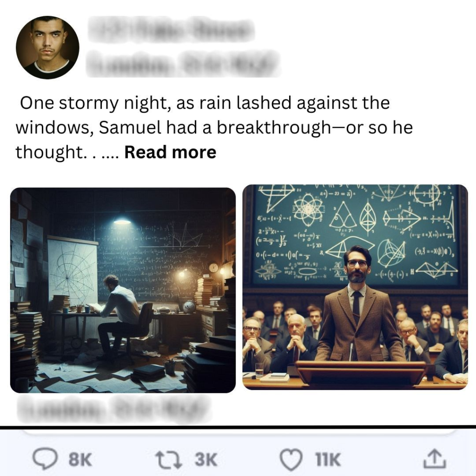476x476 pixels.
Task: Expand post with Read more
Action: tap(170, 152)
